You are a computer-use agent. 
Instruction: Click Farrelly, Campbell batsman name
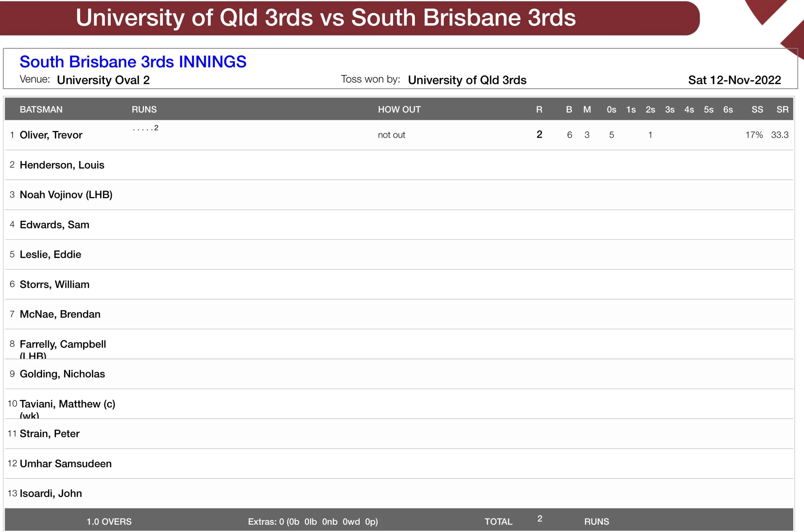(62, 344)
